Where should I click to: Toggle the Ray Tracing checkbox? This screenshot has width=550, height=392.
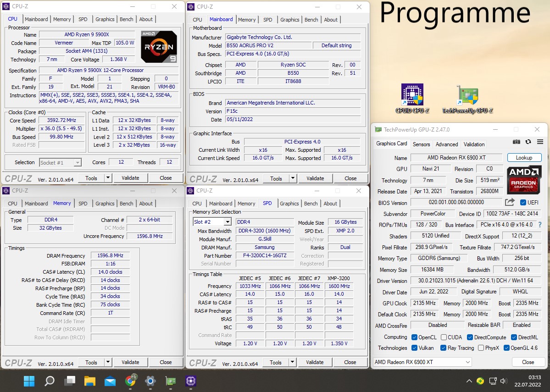click(x=444, y=348)
